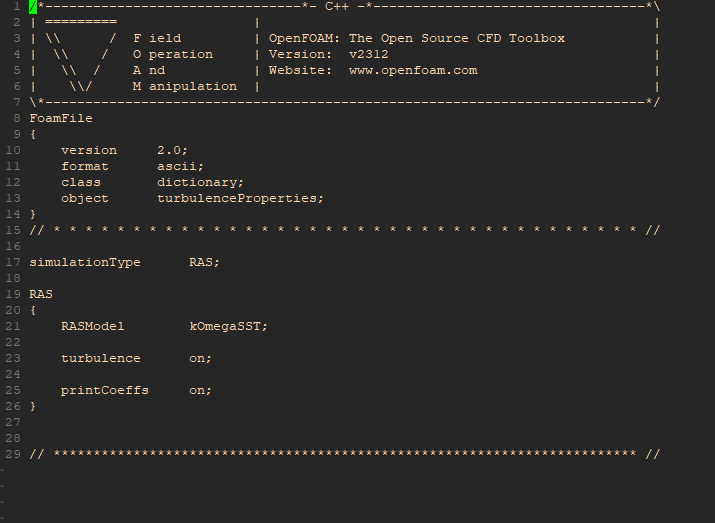
Task: Click the 'on' value next to printCoeffs
Action: [200, 390]
